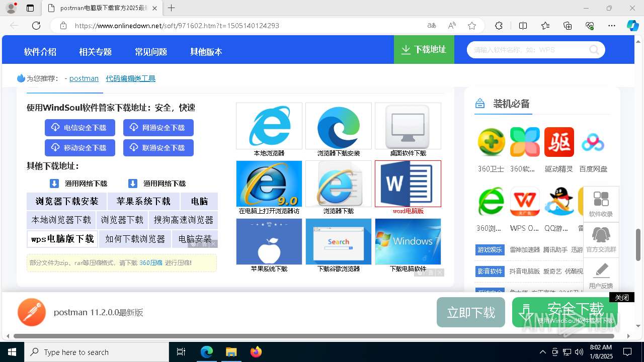Image resolution: width=644 pixels, height=362 pixels.
Task: Click first 通用网络下载 link
Action: point(78,184)
